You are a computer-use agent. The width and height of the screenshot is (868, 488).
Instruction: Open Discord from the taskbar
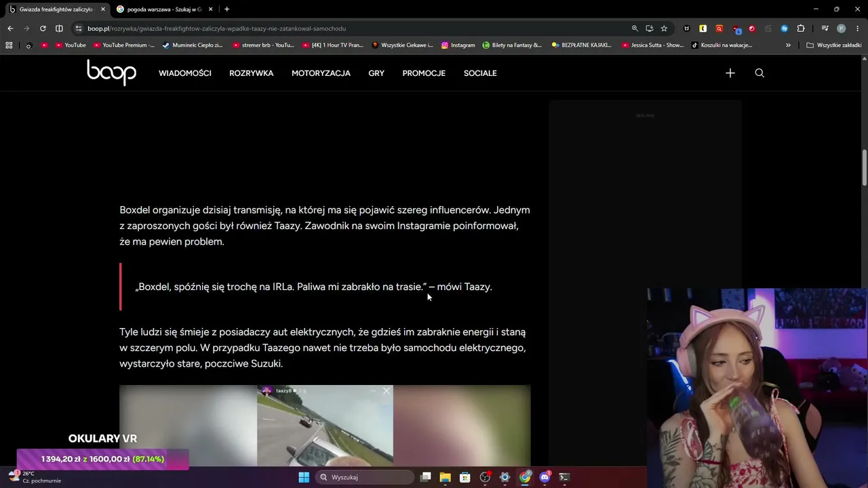[x=545, y=477]
